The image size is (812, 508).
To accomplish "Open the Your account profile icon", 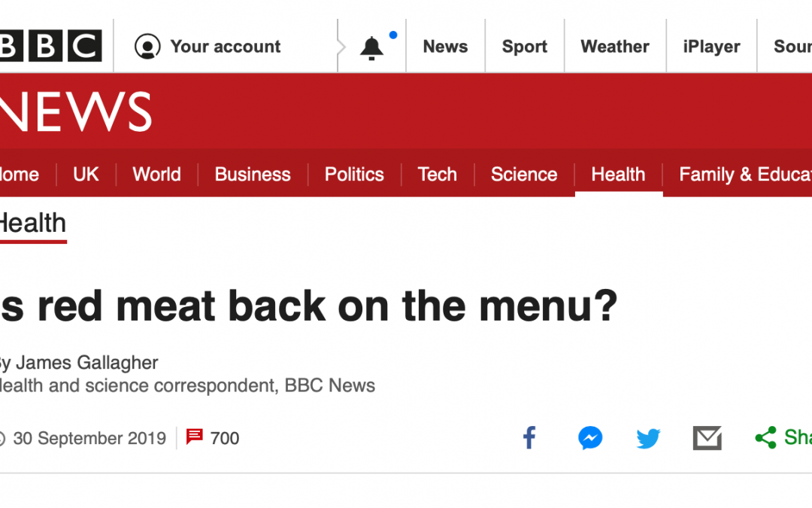I will tap(147, 47).
